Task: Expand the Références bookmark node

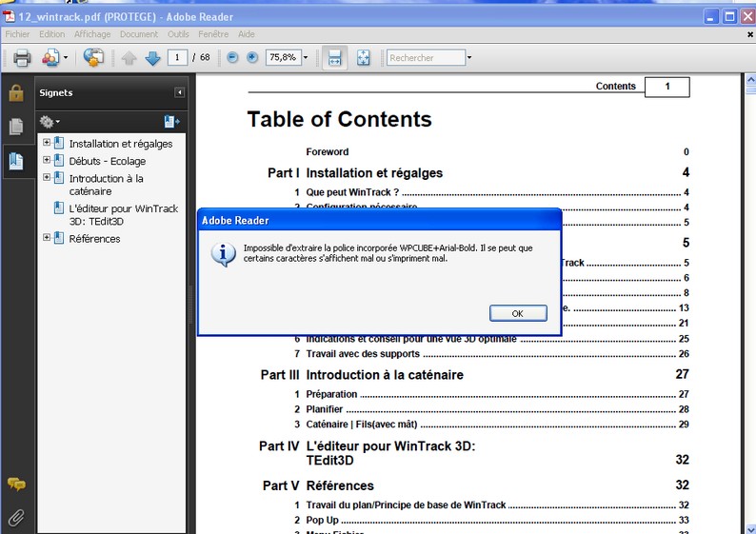Action: pyautogui.click(x=47, y=237)
